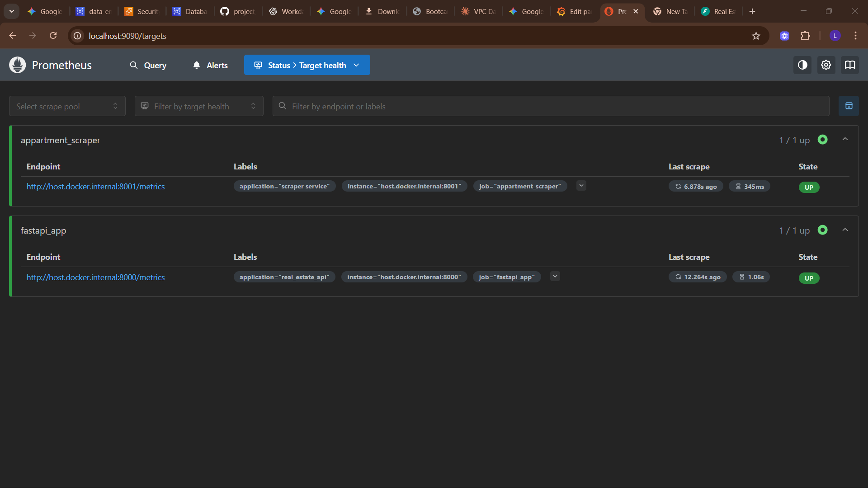
Task: Go back in browser history
Action: [x=12, y=36]
